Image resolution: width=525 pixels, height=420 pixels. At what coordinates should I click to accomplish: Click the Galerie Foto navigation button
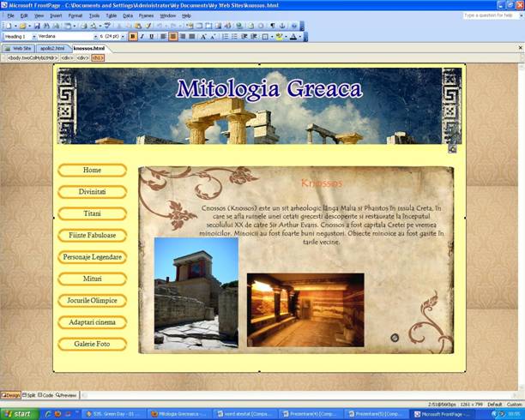(x=92, y=344)
